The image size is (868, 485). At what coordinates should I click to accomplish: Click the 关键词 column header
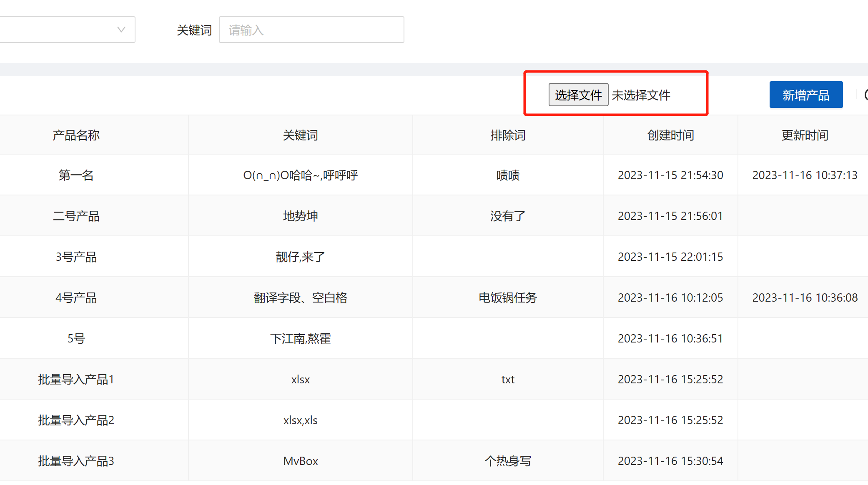click(x=300, y=135)
